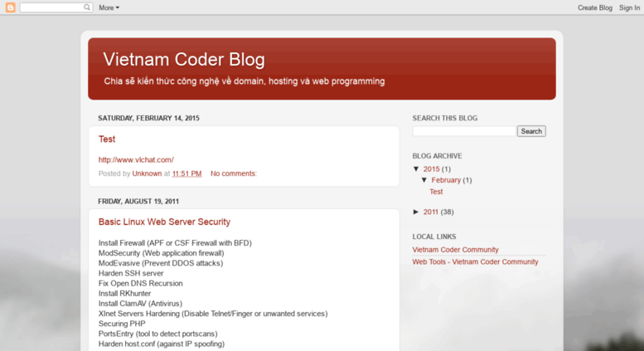
Task: Collapse the 2015 archive triangle
Action: point(416,169)
